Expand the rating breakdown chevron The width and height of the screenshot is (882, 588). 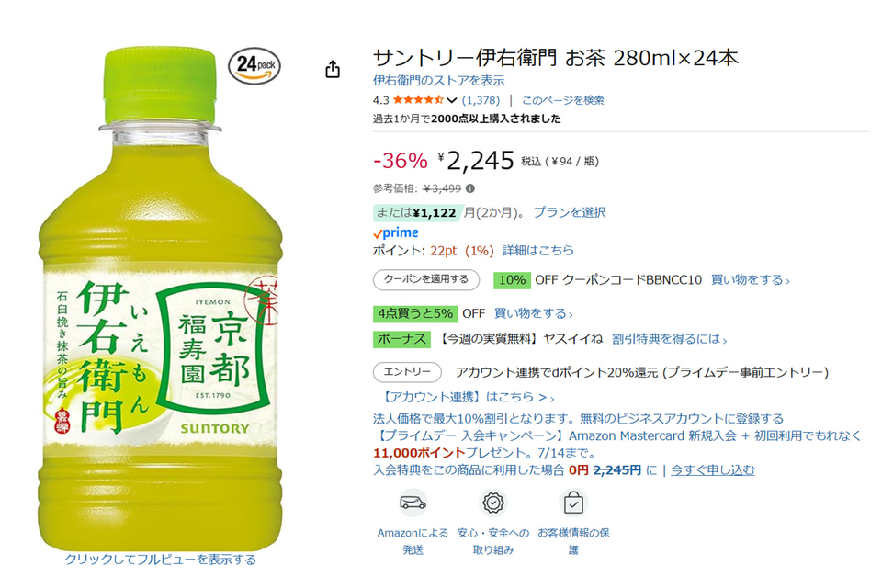pyautogui.click(x=451, y=101)
